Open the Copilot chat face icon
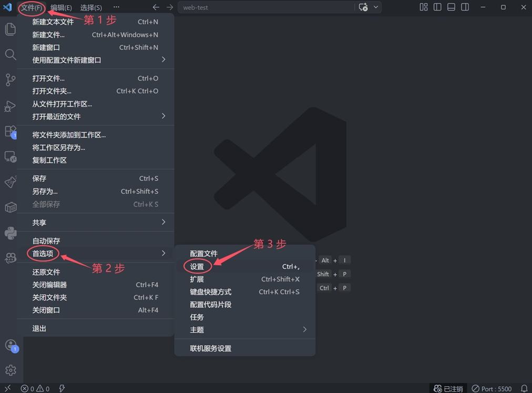 coord(11,258)
